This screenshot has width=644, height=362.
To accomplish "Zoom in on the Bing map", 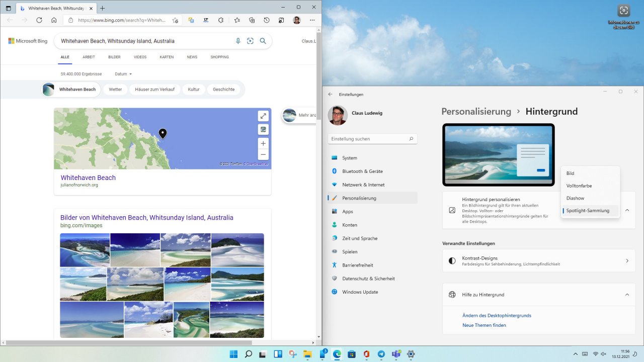I will 263,143.
